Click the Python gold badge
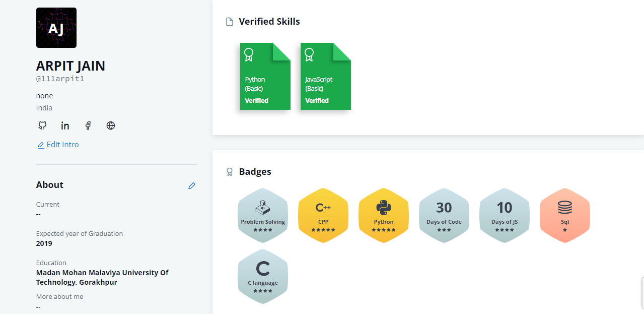 pos(384,215)
